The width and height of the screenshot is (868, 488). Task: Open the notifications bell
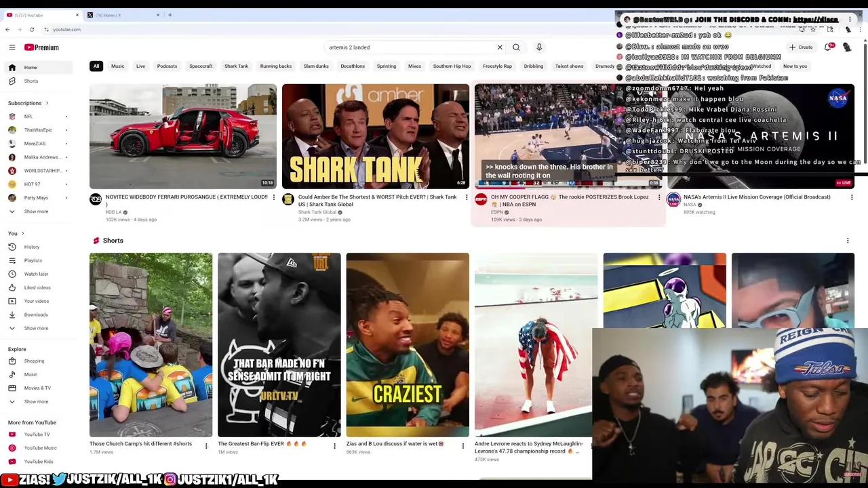(828, 47)
